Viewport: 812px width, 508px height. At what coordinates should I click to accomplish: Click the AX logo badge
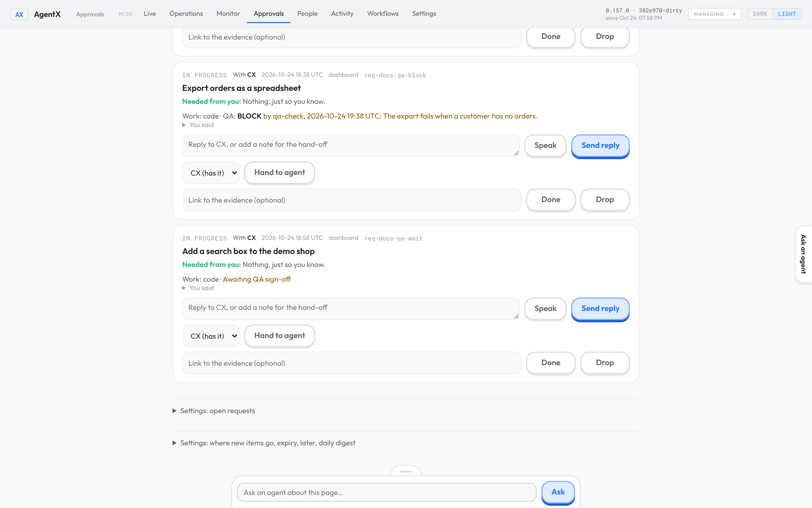pos(19,14)
